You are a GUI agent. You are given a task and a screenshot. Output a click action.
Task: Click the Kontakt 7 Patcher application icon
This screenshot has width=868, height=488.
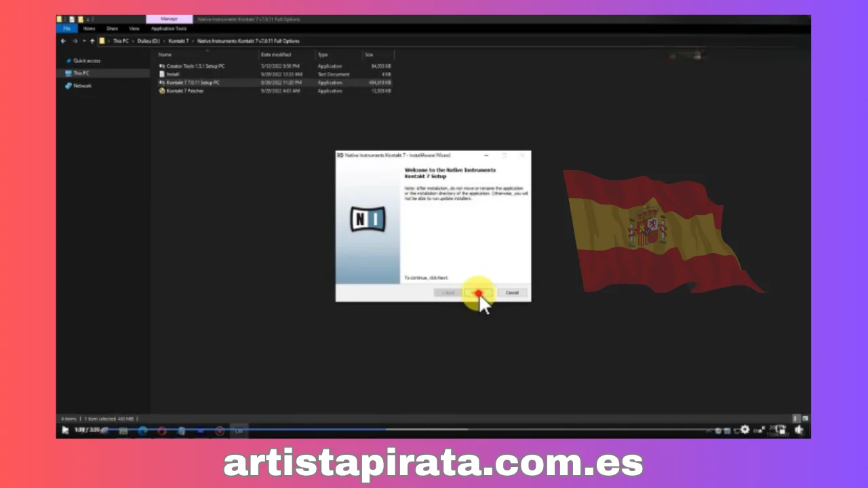[x=162, y=91]
